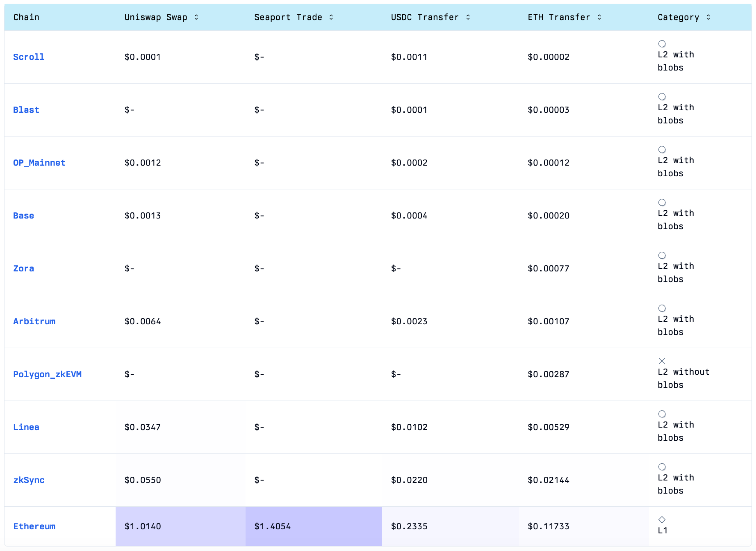Select Scroll Uniswap Swap value $0.0001

tap(143, 57)
